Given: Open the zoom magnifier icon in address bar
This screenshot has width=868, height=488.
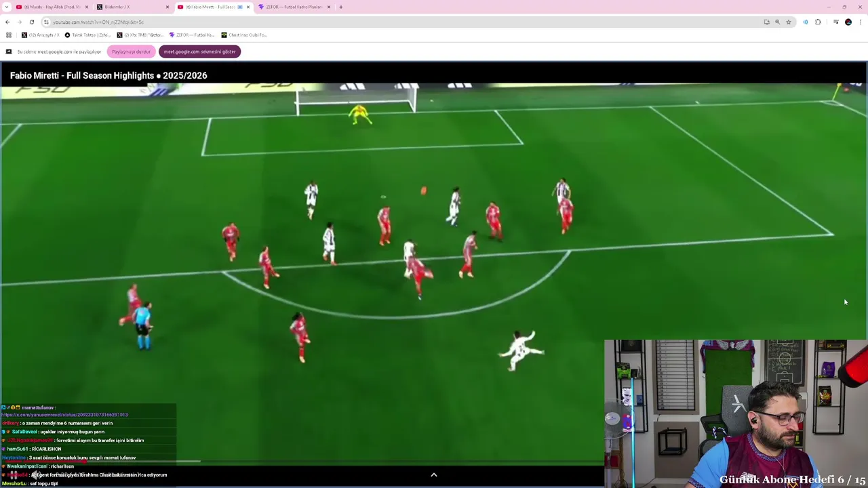Looking at the screenshot, I should pyautogui.click(x=778, y=22).
